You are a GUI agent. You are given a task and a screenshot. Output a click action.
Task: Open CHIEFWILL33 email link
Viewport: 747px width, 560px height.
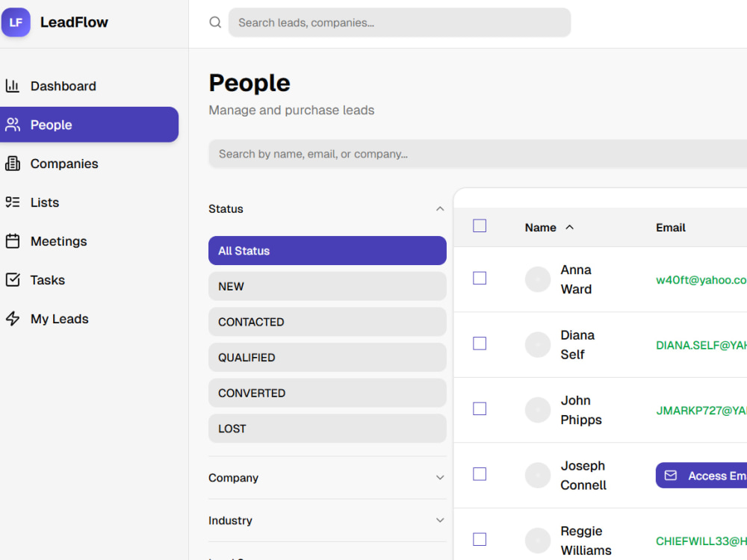[701, 541]
